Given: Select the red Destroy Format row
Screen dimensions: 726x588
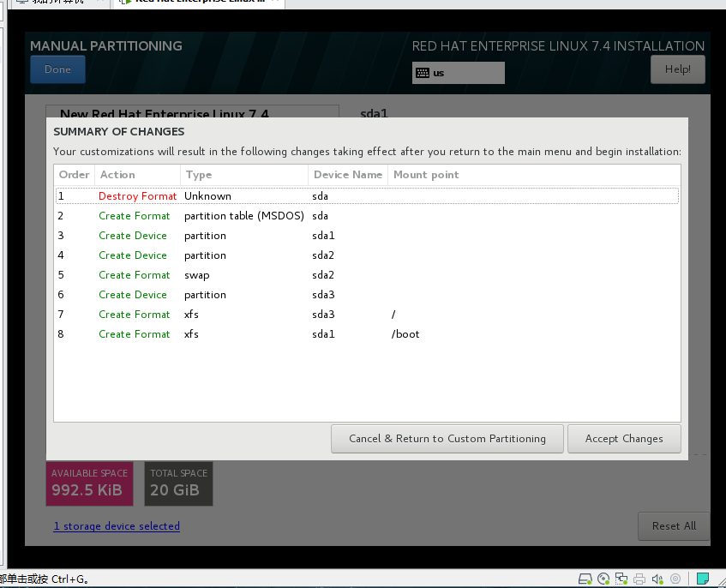Looking at the screenshot, I should click(367, 195).
